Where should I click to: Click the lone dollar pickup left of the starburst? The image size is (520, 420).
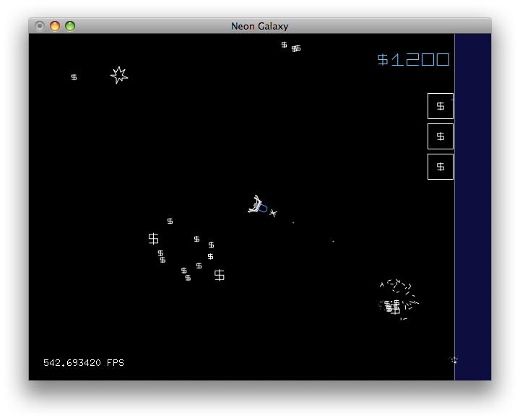coord(74,77)
